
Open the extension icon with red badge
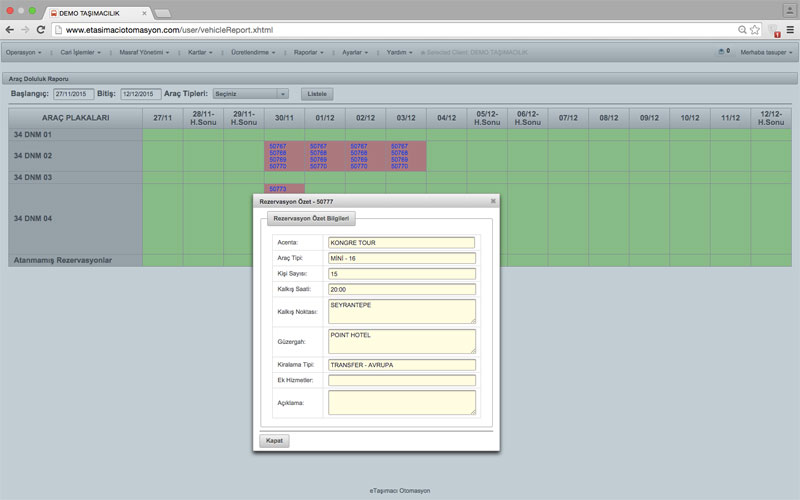pyautogui.click(x=774, y=31)
